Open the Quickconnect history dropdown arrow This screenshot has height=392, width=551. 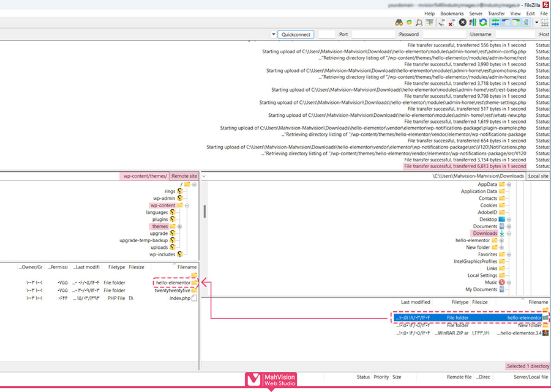[272, 35]
